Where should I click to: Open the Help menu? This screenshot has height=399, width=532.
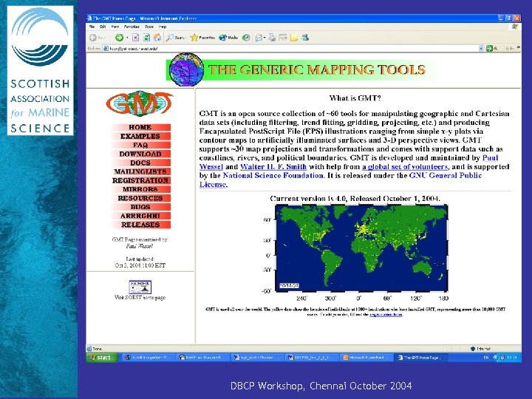(x=163, y=27)
